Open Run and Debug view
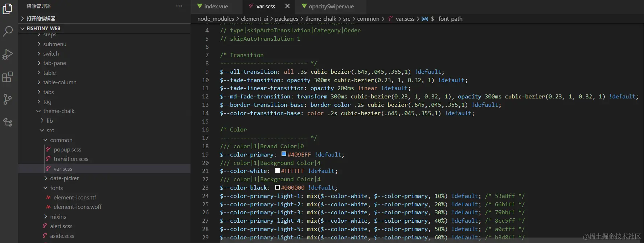644x243 pixels. (x=8, y=54)
